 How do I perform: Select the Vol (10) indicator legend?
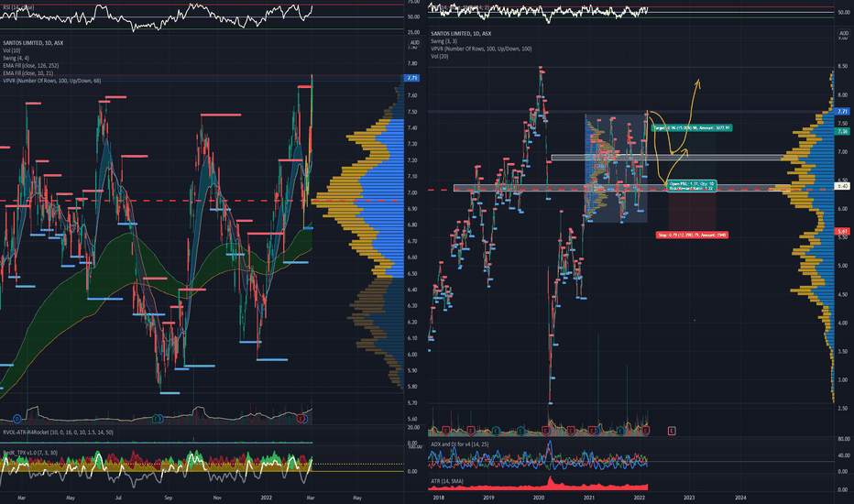coord(11,50)
